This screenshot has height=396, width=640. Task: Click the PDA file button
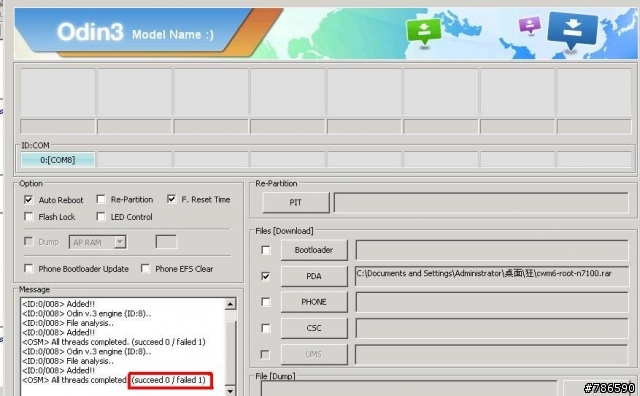point(314,276)
